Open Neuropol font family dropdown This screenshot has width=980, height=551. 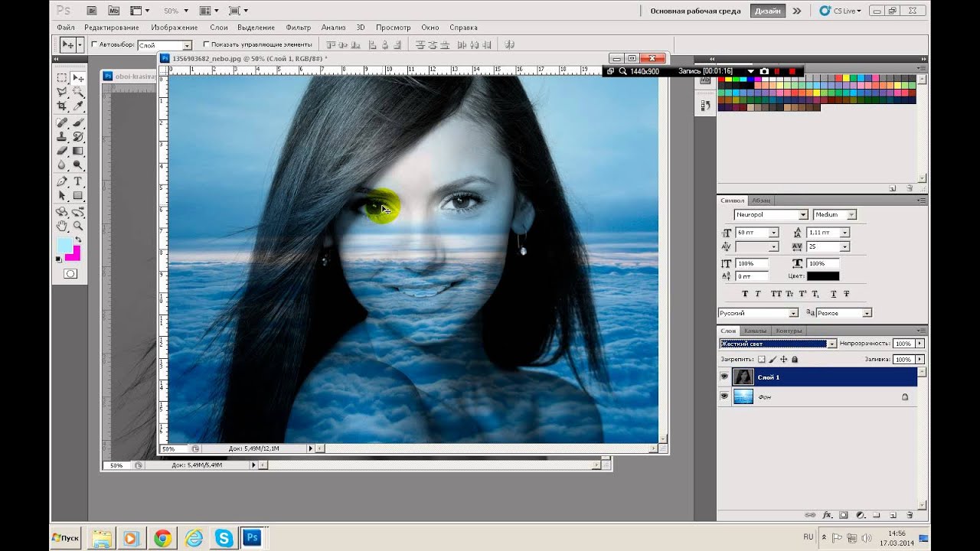(771, 215)
